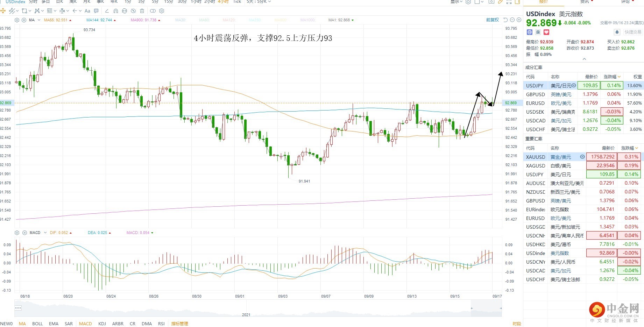Click the trash icon to delete drawings

click(x=142, y=11)
